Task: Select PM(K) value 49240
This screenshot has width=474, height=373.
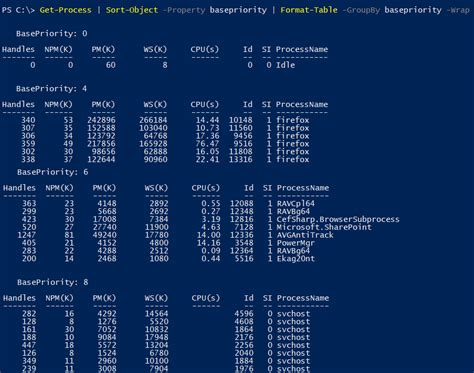Action: 105,235
